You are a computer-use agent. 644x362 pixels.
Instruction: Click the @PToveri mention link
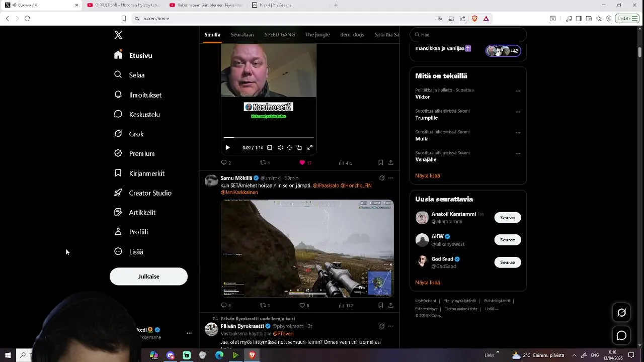click(283, 333)
